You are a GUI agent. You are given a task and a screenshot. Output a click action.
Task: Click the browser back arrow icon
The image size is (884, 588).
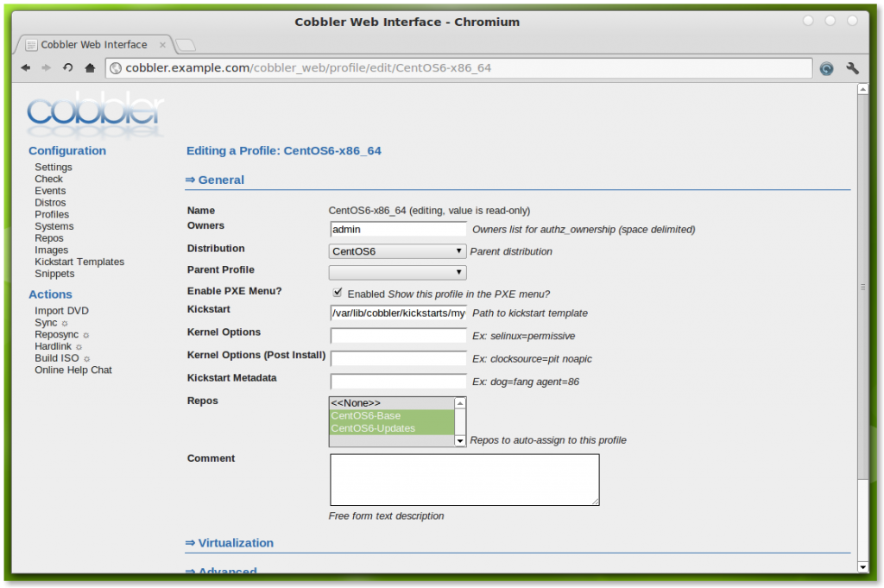(26, 68)
